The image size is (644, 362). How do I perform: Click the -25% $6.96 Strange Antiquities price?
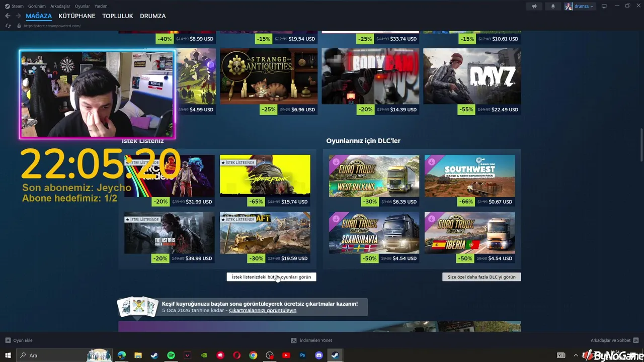289,110
